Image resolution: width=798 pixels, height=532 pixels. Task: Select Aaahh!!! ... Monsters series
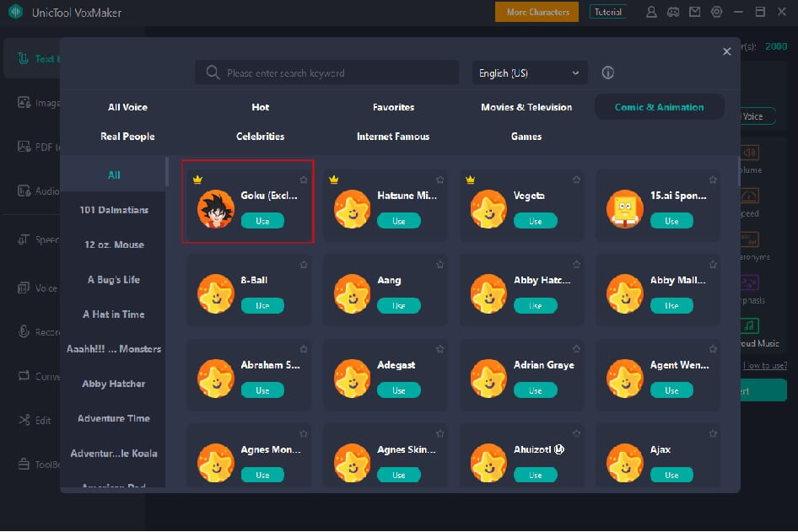[x=114, y=349]
